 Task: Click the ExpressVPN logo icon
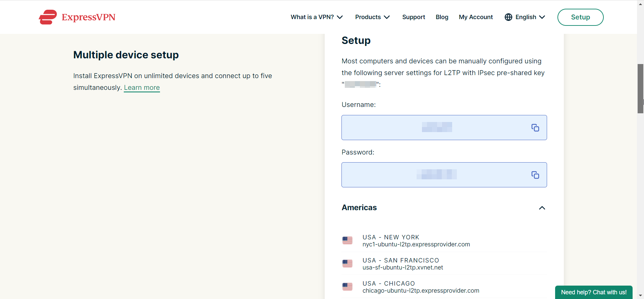(48, 17)
